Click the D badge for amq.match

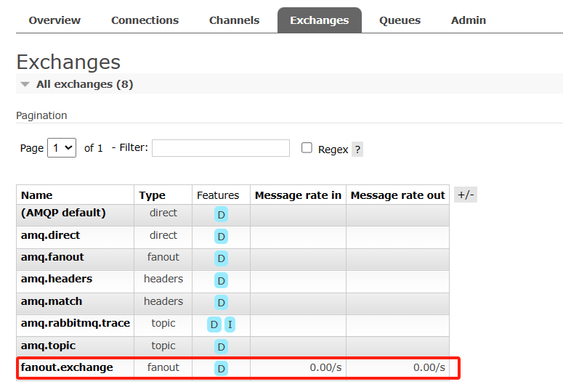[222, 302]
